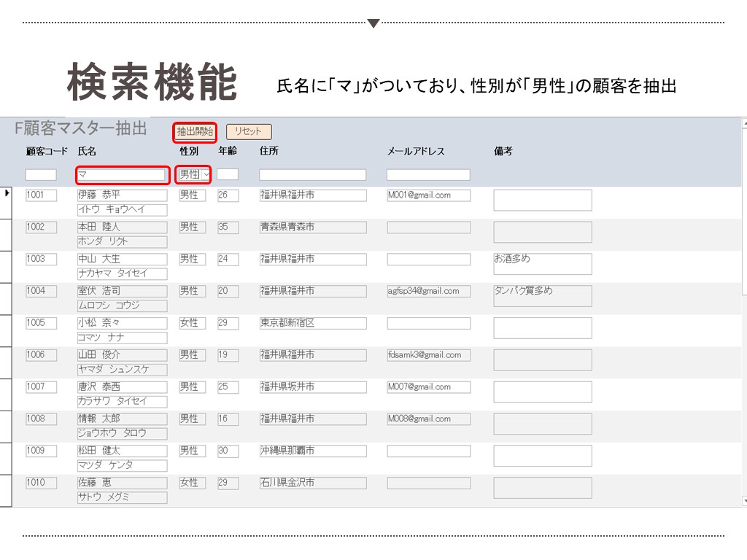Click the メールアドレス filter input box

[x=428, y=175]
